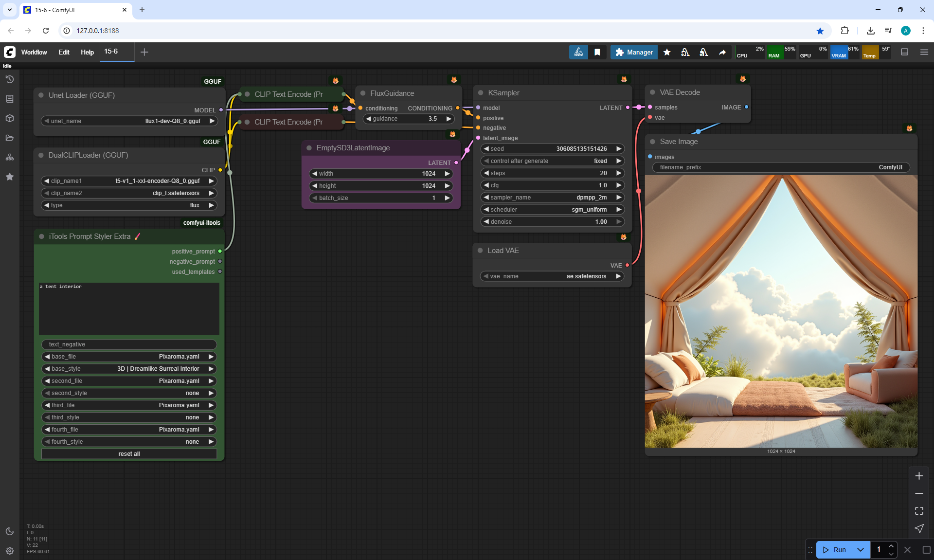Toggle dark theme moon icon
This screenshot has height=560, width=934.
point(9,531)
